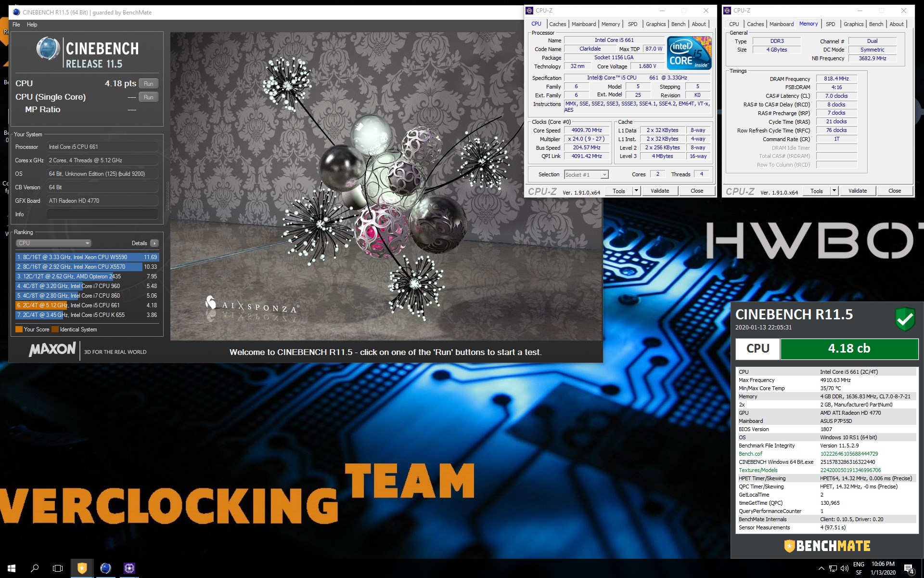Click the Tools button in the left CPU-Z window

point(619,191)
